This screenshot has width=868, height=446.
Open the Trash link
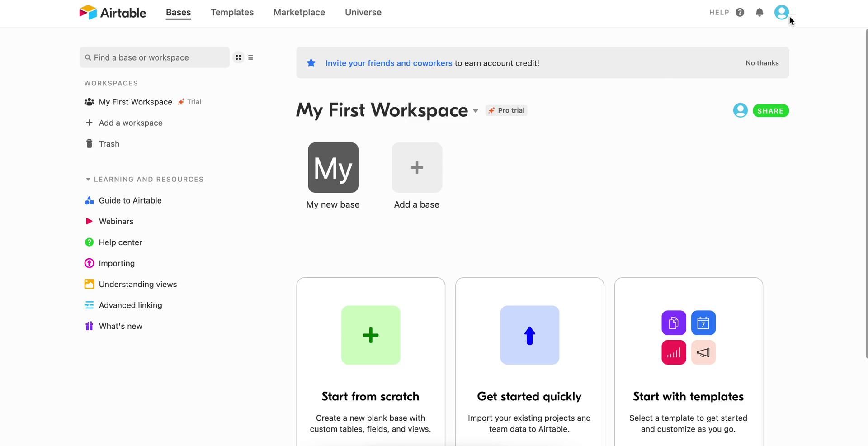tap(109, 144)
